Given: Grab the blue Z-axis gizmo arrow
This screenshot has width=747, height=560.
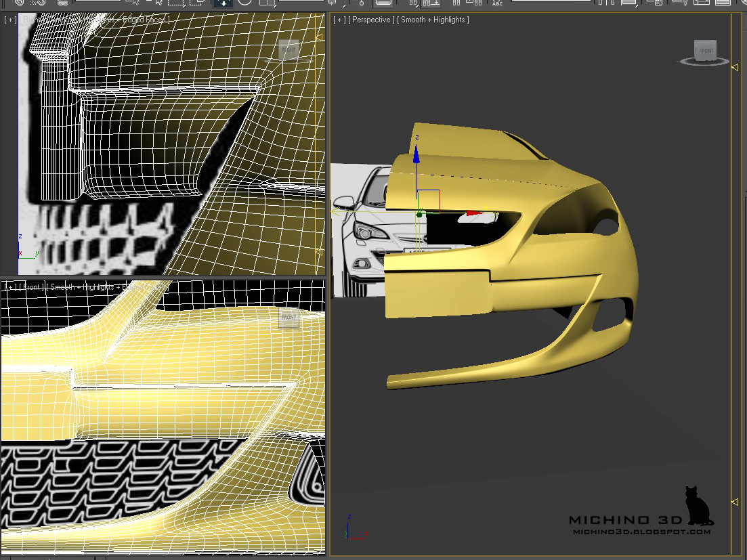Looking at the screenshot, I should (417, 153).
